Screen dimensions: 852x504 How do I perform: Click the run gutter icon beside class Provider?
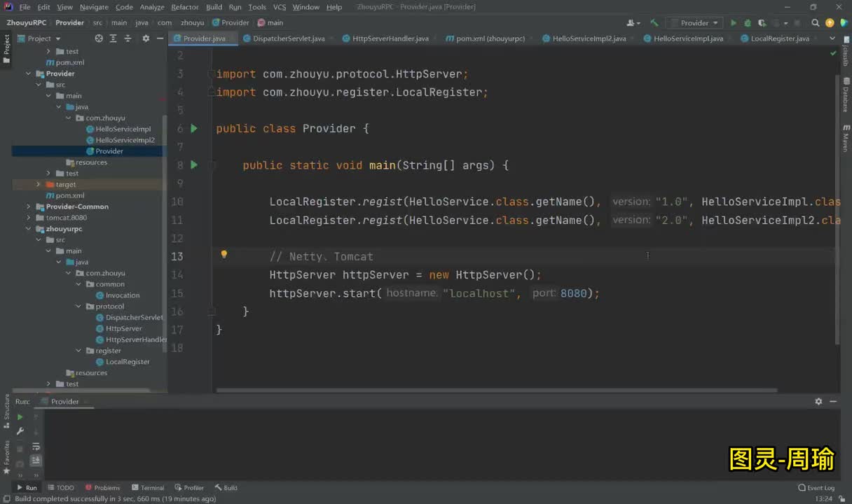point(194,129)
